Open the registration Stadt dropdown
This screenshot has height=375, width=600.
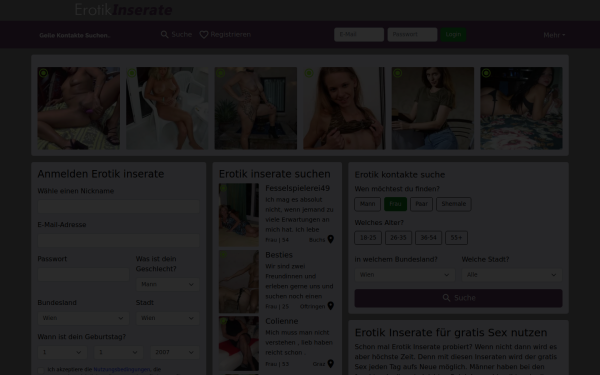[168, 318]
